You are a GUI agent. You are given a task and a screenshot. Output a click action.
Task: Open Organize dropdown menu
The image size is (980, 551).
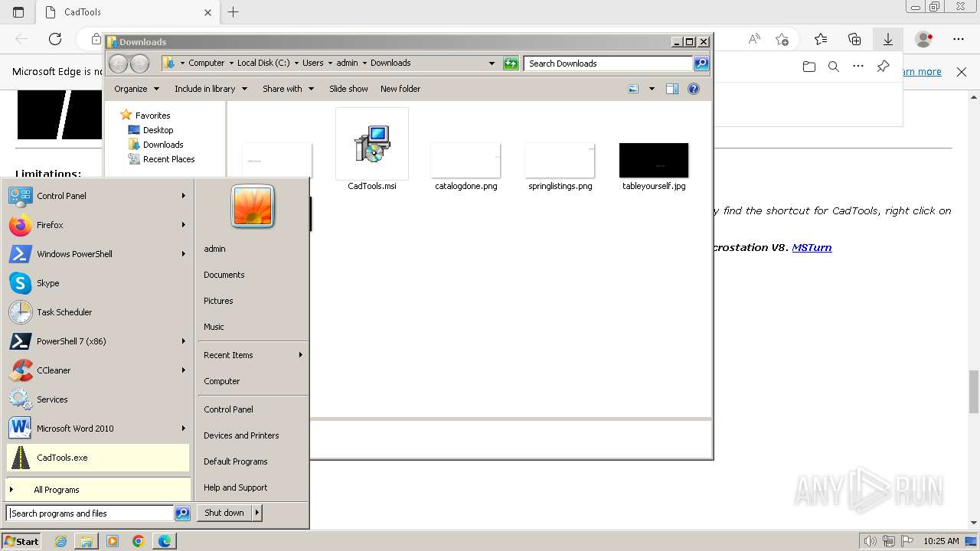click(x=137, y=89)
